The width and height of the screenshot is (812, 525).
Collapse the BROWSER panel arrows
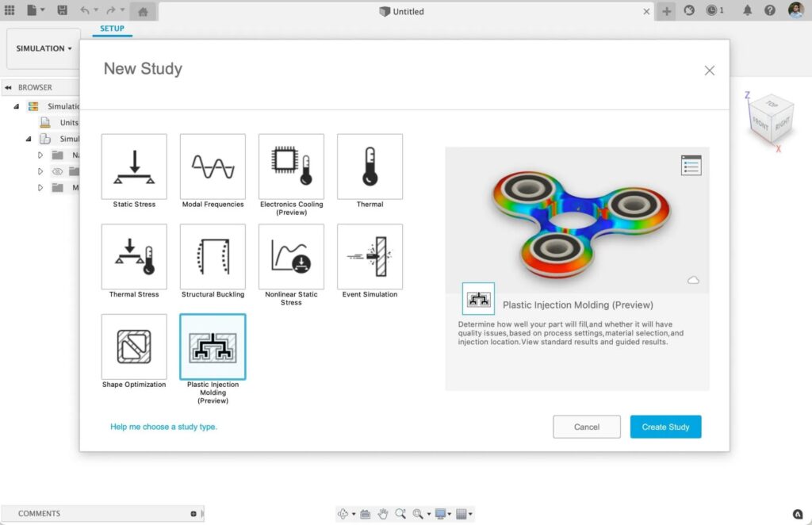point(8,87)
